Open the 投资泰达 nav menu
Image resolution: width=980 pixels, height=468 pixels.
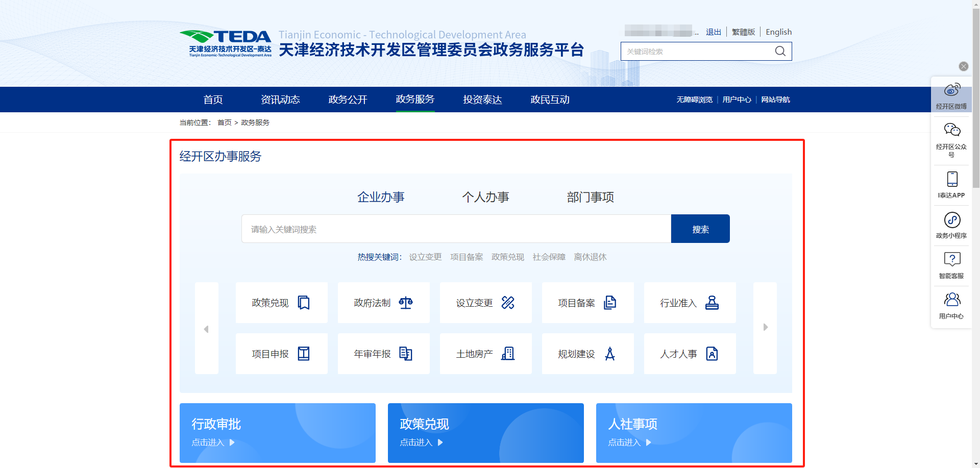[482, 100]
